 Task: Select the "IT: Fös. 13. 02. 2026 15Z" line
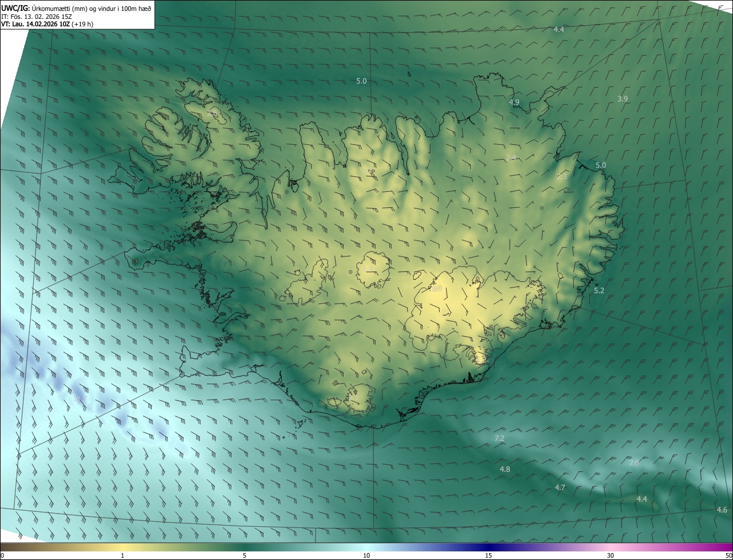(x=37, y=16)
